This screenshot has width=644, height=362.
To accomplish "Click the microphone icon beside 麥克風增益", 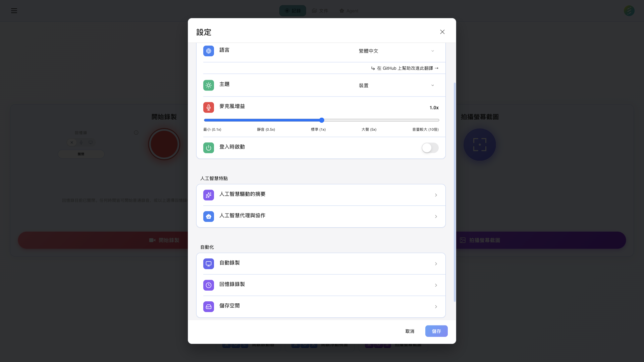I will 208,107.
